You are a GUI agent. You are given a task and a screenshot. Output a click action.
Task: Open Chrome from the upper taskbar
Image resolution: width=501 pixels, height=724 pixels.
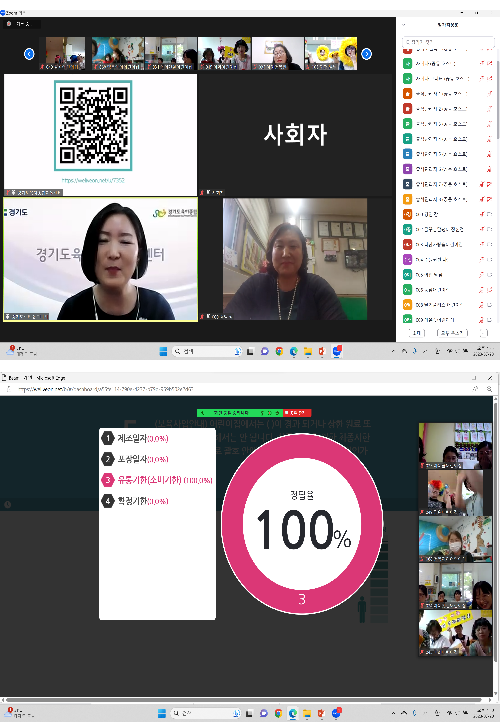pos(279,351)
